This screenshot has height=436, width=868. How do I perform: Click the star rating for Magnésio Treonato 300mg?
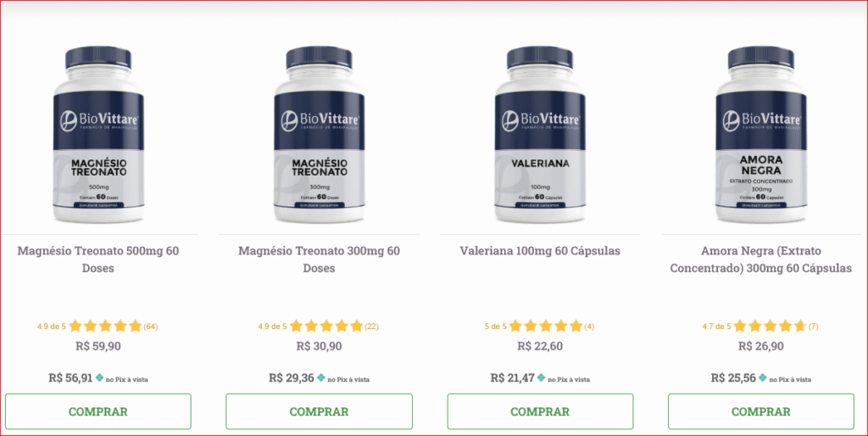pyautogui.click(x=326, y=327)
